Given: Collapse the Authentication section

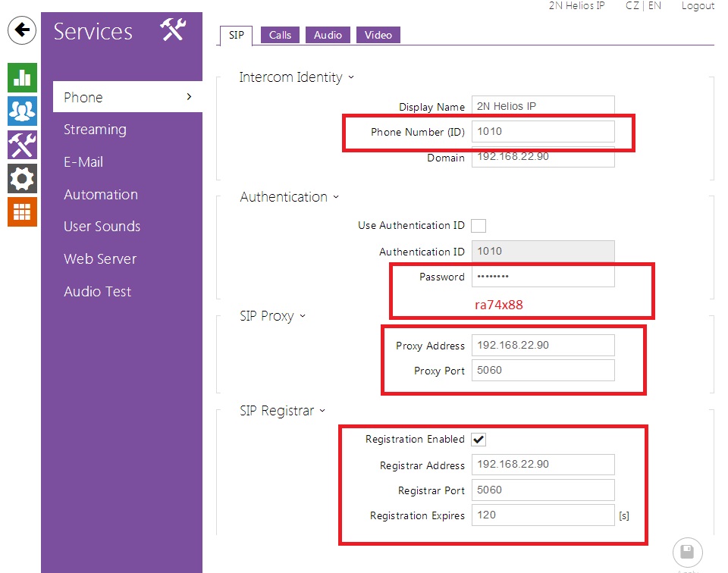Looking at the screenshot, I should (289, 197).
